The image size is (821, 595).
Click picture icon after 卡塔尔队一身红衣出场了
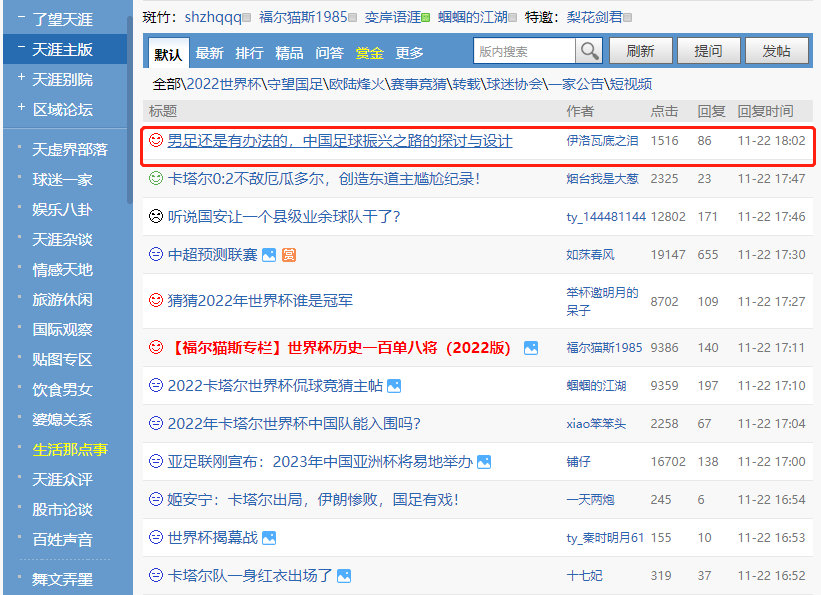pyautogui.click(x=344, y=576)
